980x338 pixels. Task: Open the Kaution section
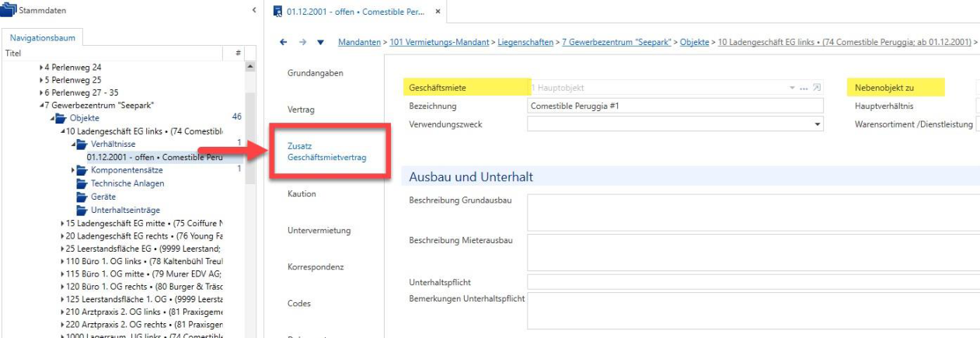302,193
